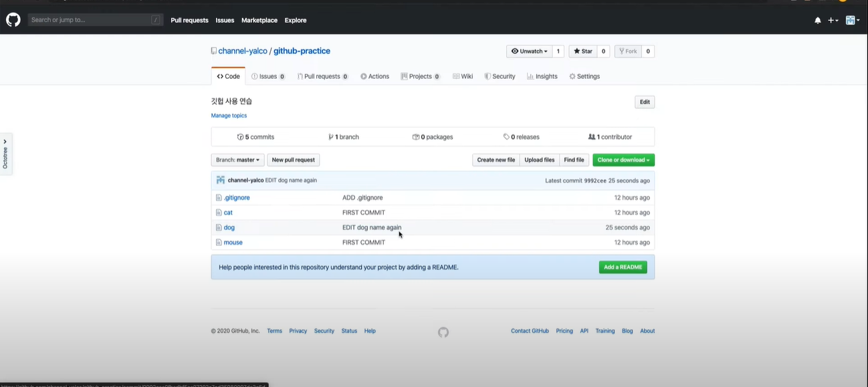
Task: Select the Code tab
Action: (x=228, y=76)
